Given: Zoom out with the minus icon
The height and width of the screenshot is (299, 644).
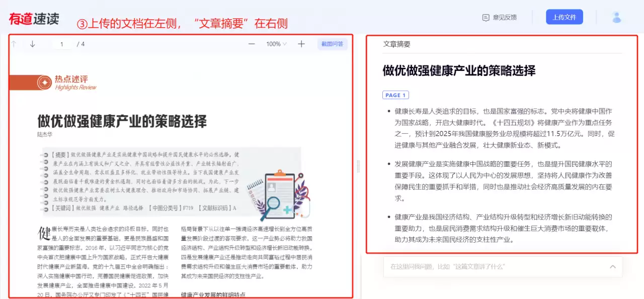Looking at the screenshot, I should click(x=252, y=44).
